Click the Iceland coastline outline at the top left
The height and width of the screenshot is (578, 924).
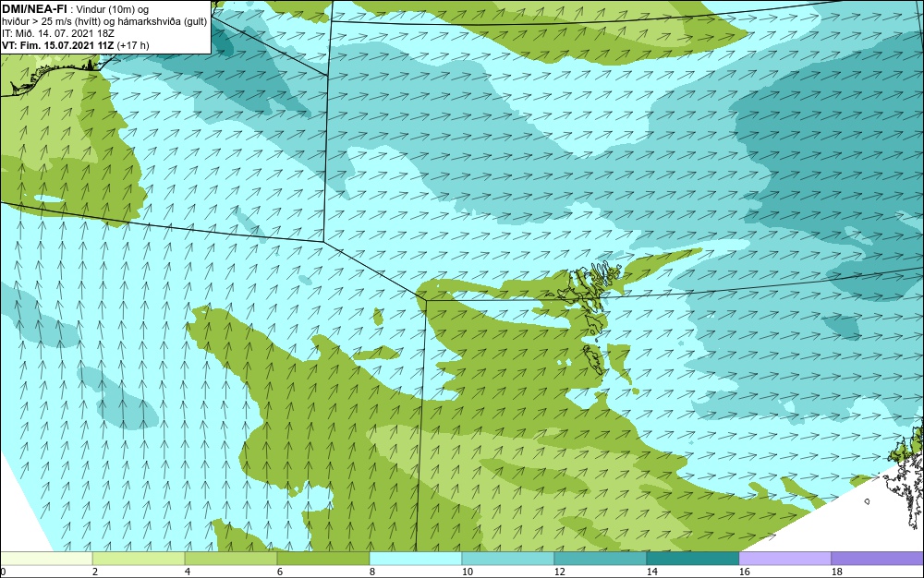(50, 77)
